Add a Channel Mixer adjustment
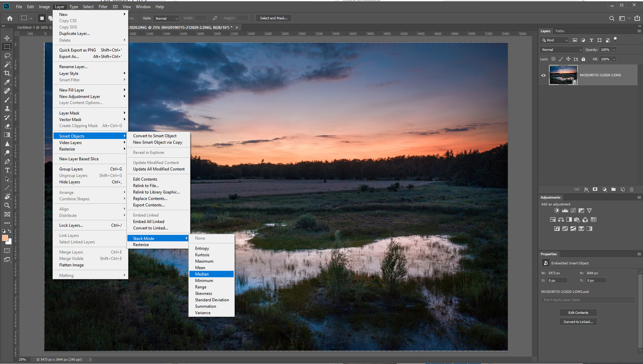The width and height of the screenshot is (643, 364). coord(585,220)
